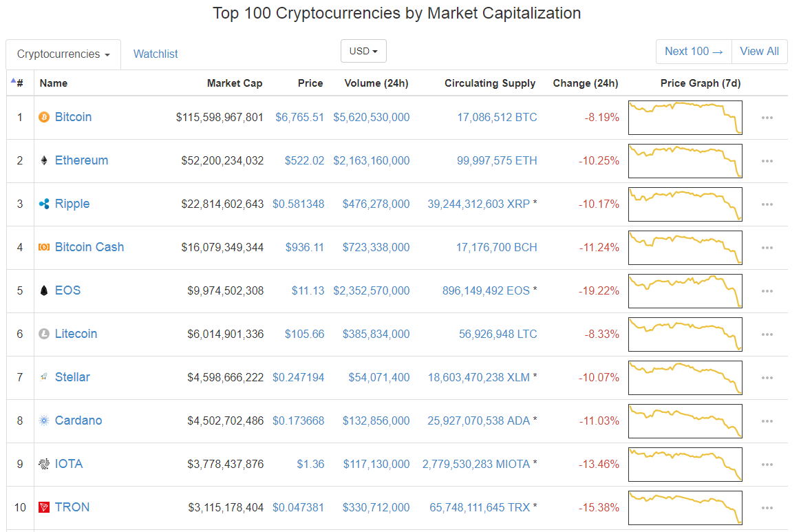Click the red TRON logo icon

[44, 507]
